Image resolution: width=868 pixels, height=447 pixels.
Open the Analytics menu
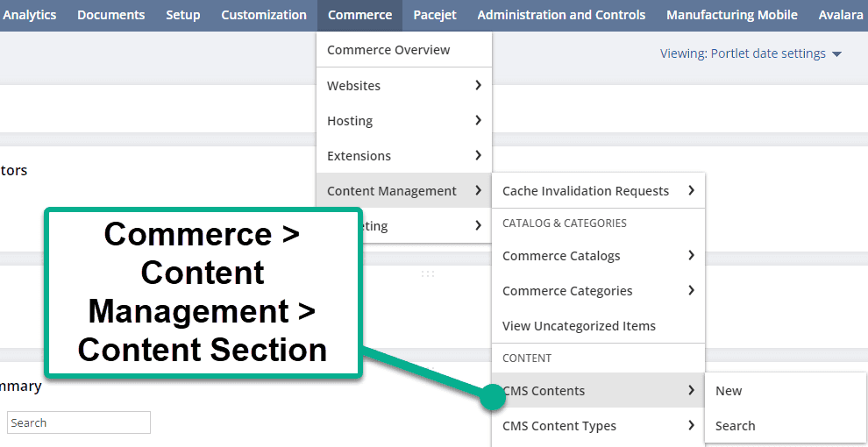pos(29,16)
